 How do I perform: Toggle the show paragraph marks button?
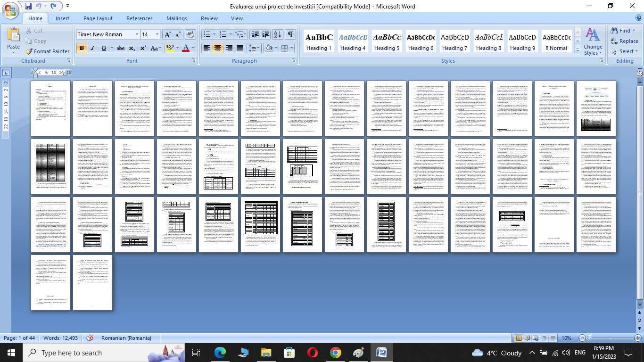point(290,34)
